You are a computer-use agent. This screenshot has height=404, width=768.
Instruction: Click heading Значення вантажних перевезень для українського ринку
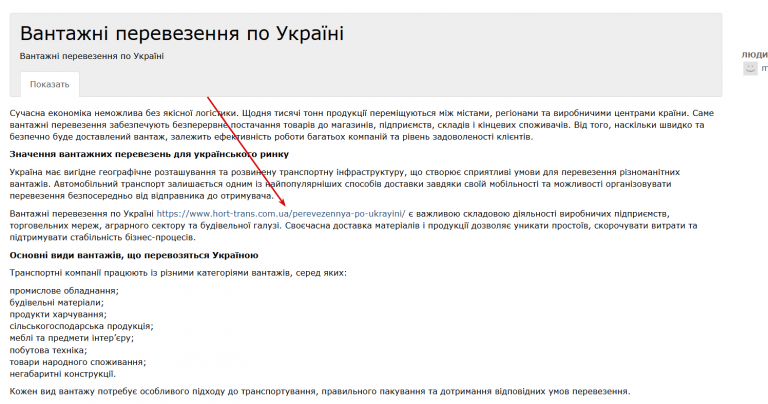pos(149,154)
